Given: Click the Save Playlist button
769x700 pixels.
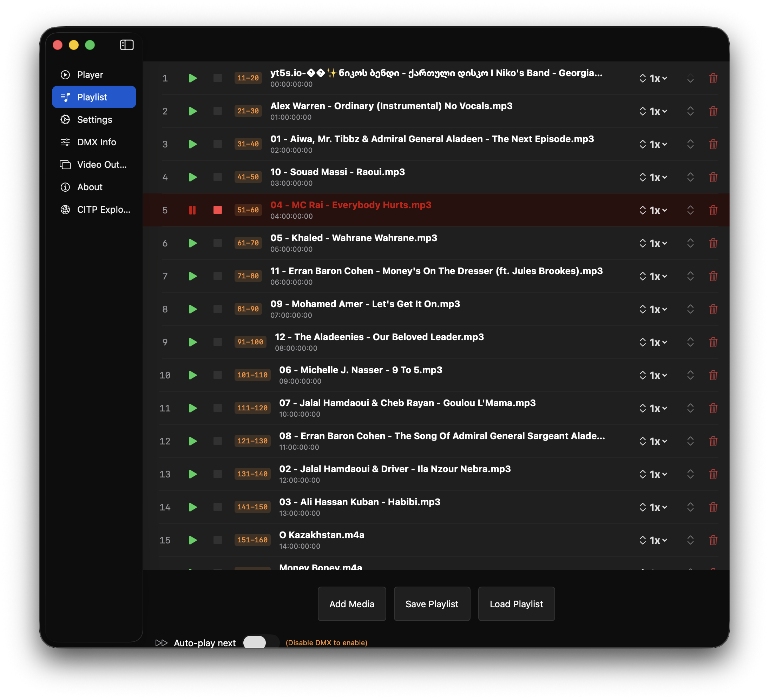Looking at the screenshot, I should (x=432, y=603).
